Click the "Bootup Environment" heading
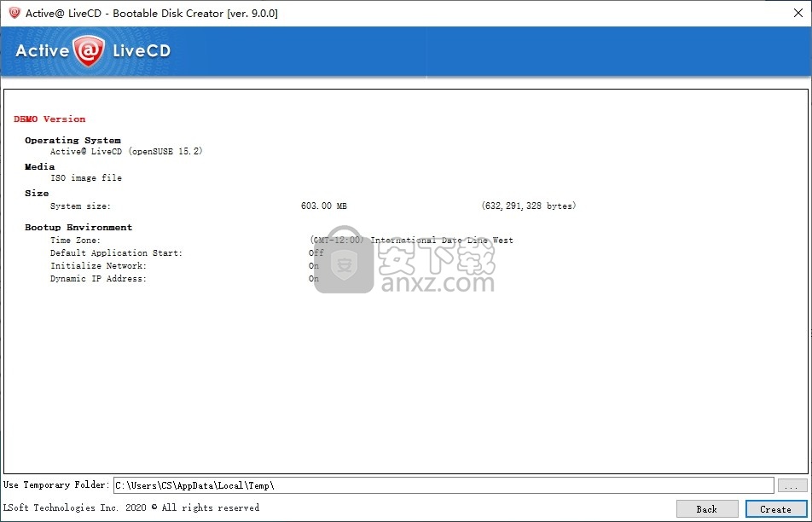 pos(78,228)
